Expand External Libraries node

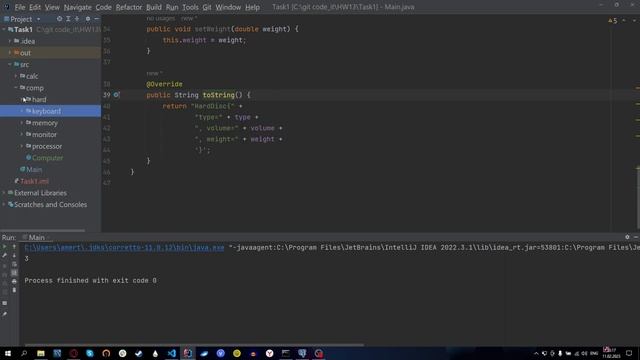tap(4, 193)
